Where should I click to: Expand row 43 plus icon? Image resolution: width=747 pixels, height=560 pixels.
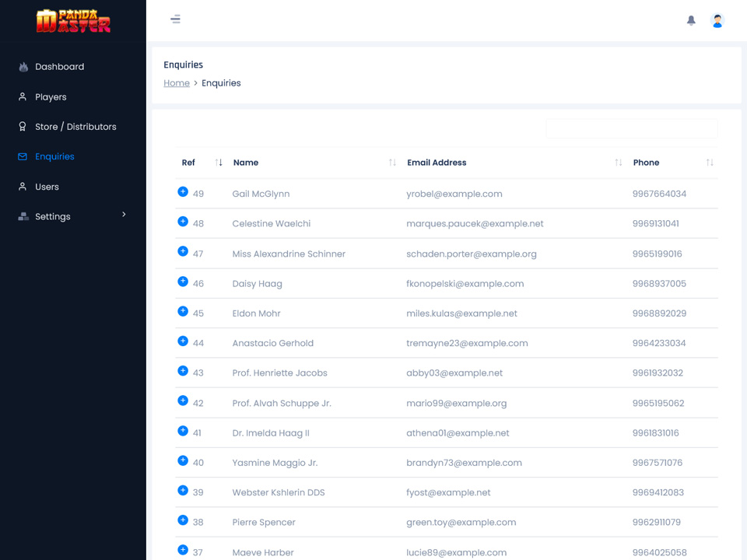pos(183,371)
